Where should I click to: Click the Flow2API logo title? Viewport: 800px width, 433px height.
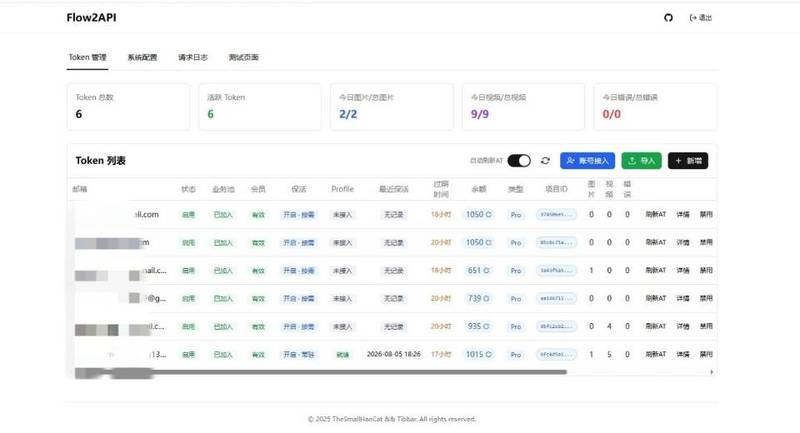coord(91,18)
